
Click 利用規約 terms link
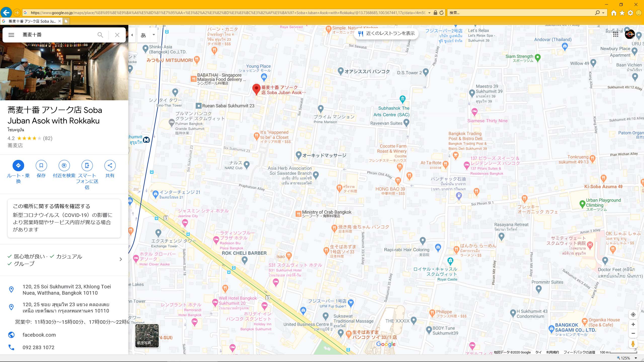[x=552, y=352]
